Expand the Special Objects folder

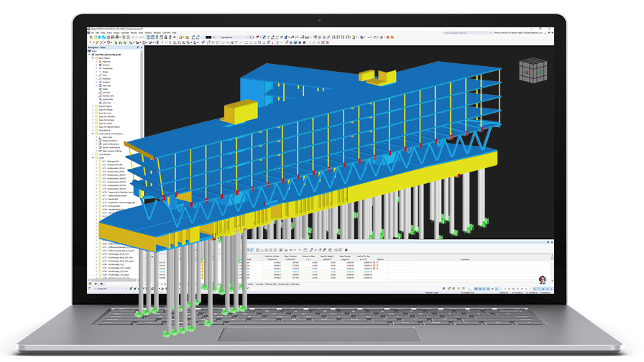[93, 106]
